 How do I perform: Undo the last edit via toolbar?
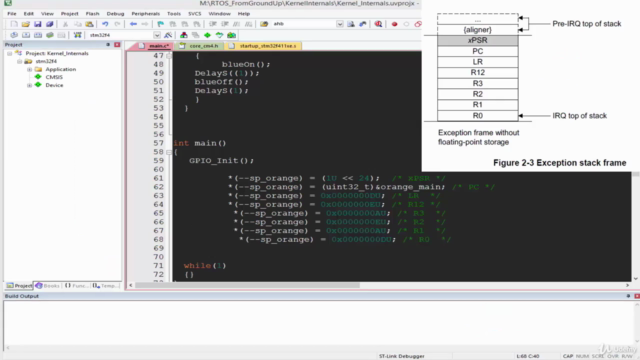pos(105,24)
